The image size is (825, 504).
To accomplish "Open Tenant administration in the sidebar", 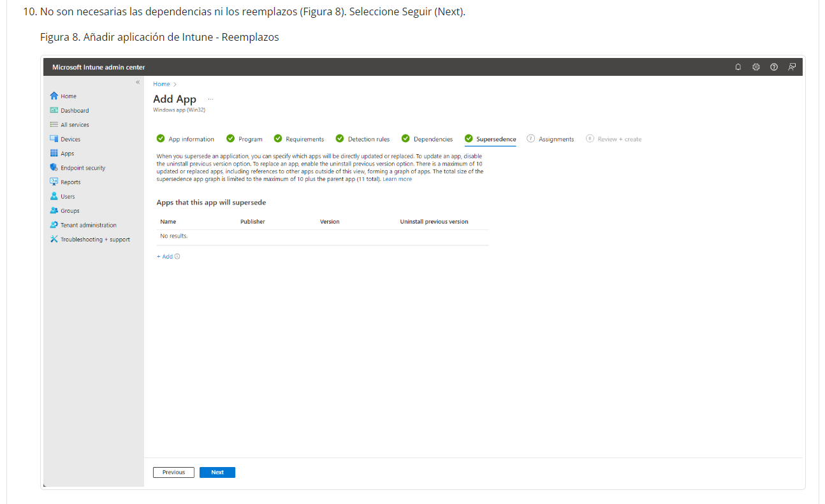I will [84, 226].
